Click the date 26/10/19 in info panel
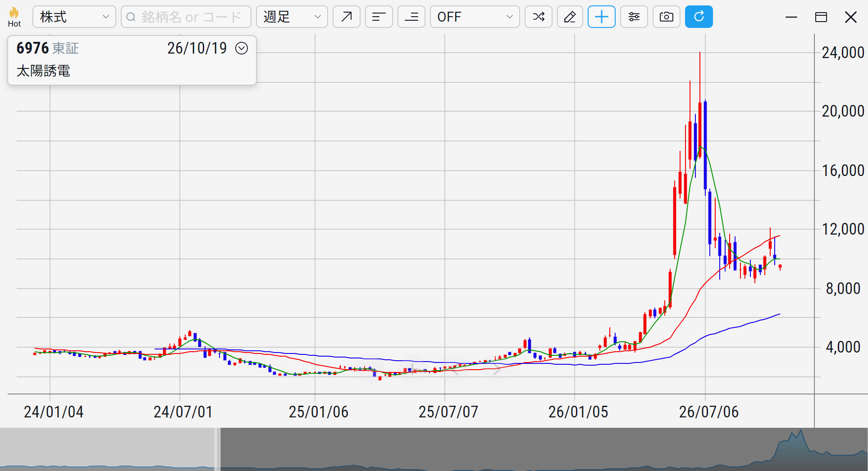The image size is (868, 471). coord(197,48)
